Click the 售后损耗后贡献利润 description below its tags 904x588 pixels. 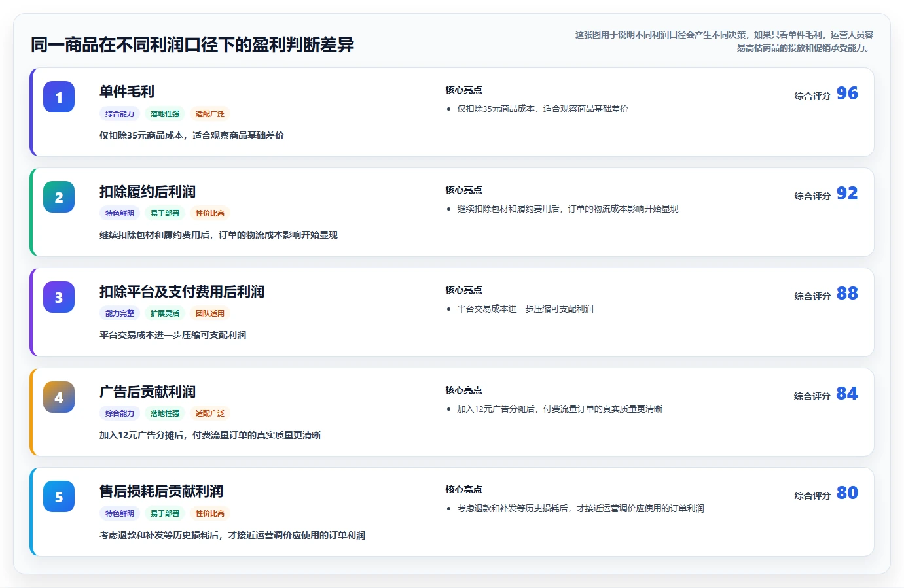(232, 536)
